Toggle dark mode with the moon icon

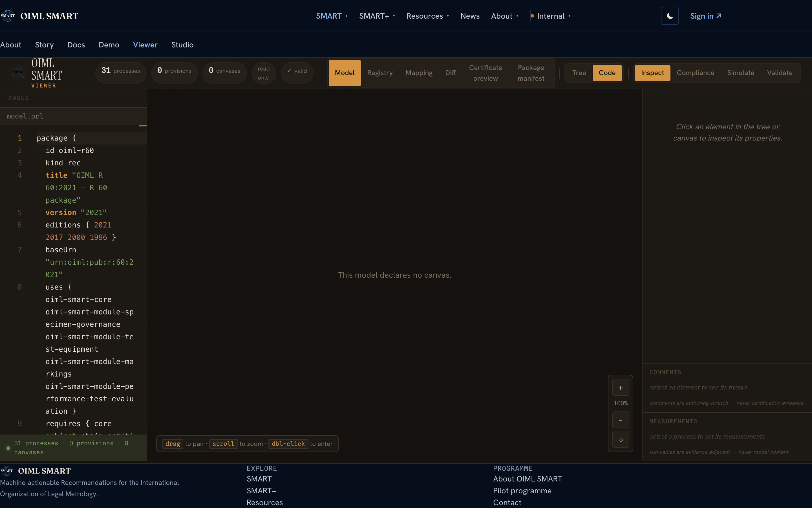670,16
